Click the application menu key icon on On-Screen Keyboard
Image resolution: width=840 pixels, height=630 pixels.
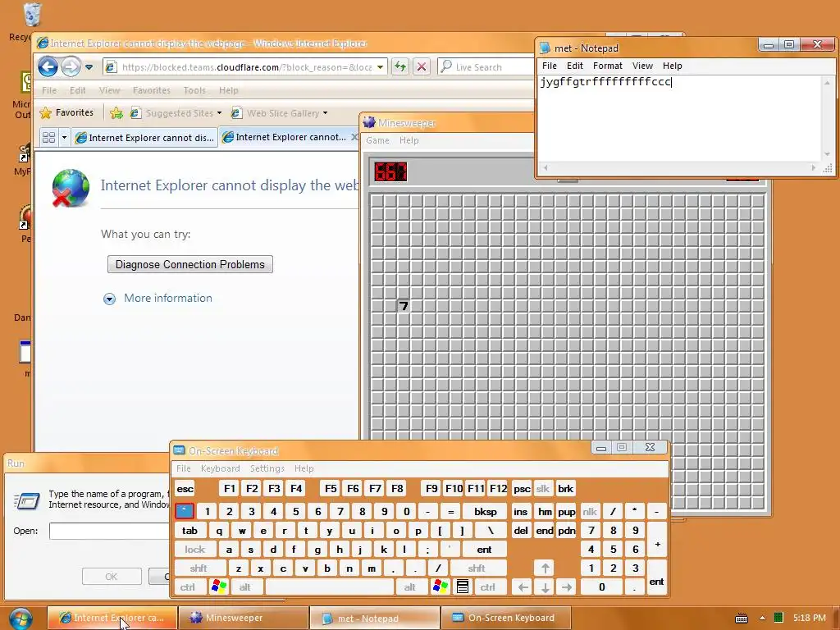[463, 587]
